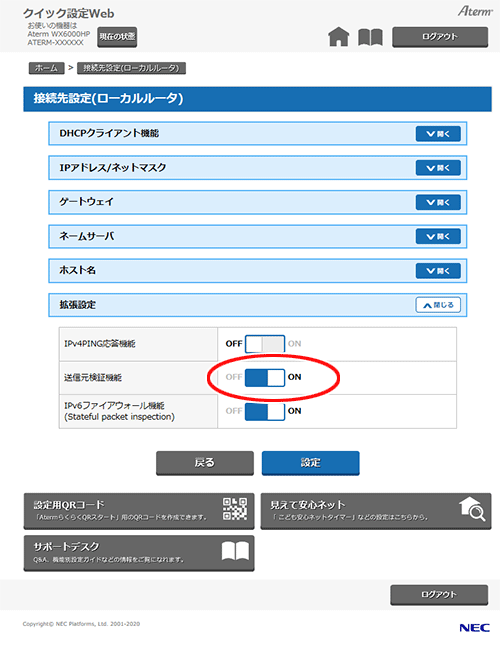This screenshot has width=500, height=648.
Task: Click the NEC Platforms copyright text
Action: pos(81,624)
